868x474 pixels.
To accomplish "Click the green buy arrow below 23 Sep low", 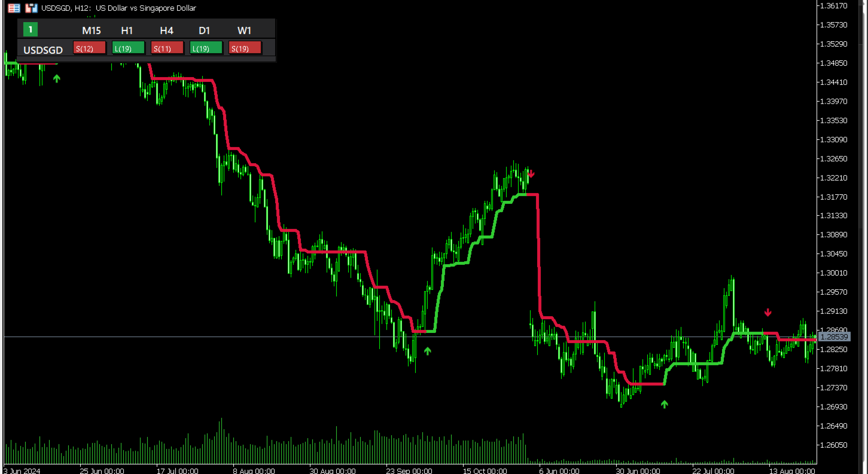I will 427,351.
